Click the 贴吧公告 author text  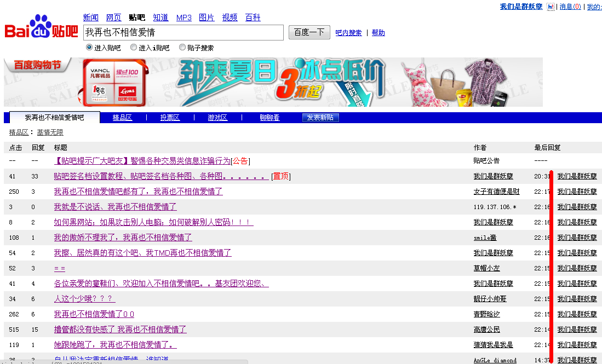point(486,161)
